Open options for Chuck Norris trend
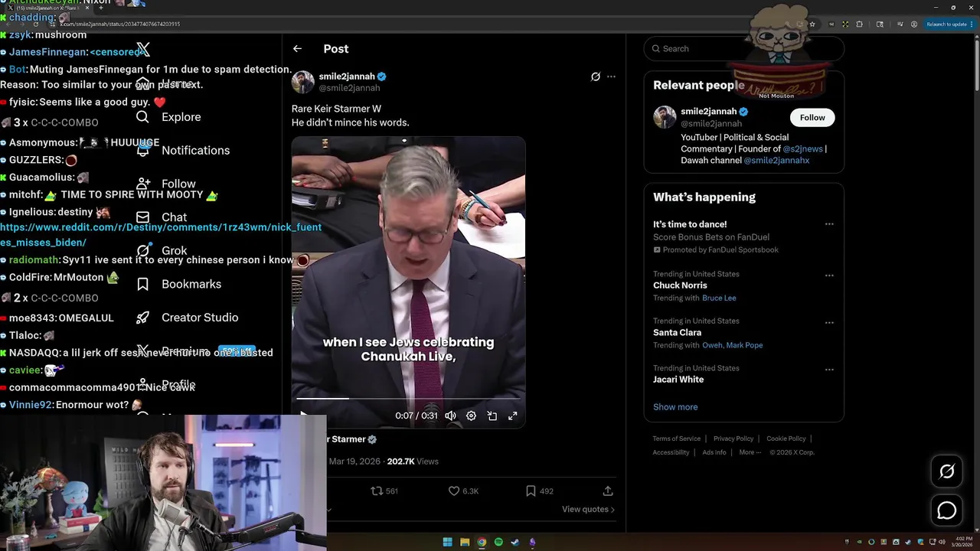Viewport: 980px width, 551px height. [829, 275]
